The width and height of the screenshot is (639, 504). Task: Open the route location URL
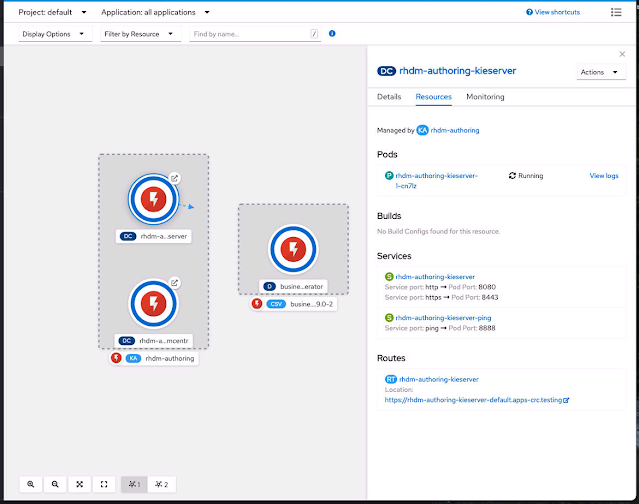473,400
